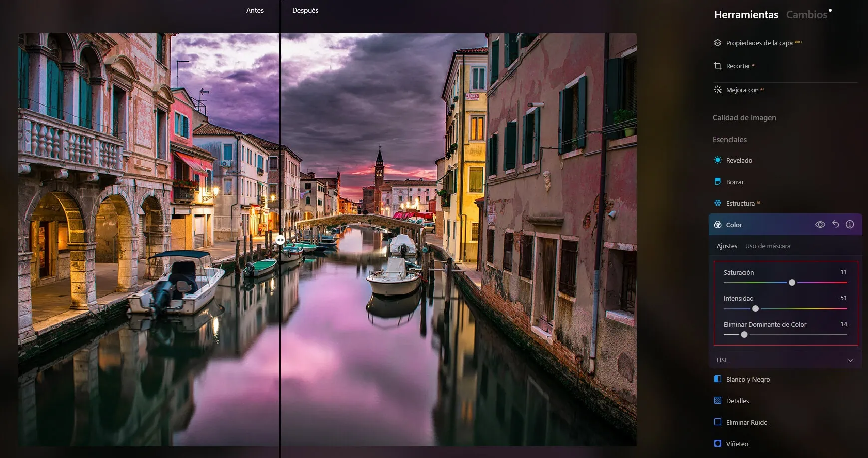Click the before/after divider handle
This screenshot has height=458, width=868.
[x=280, y=240]
